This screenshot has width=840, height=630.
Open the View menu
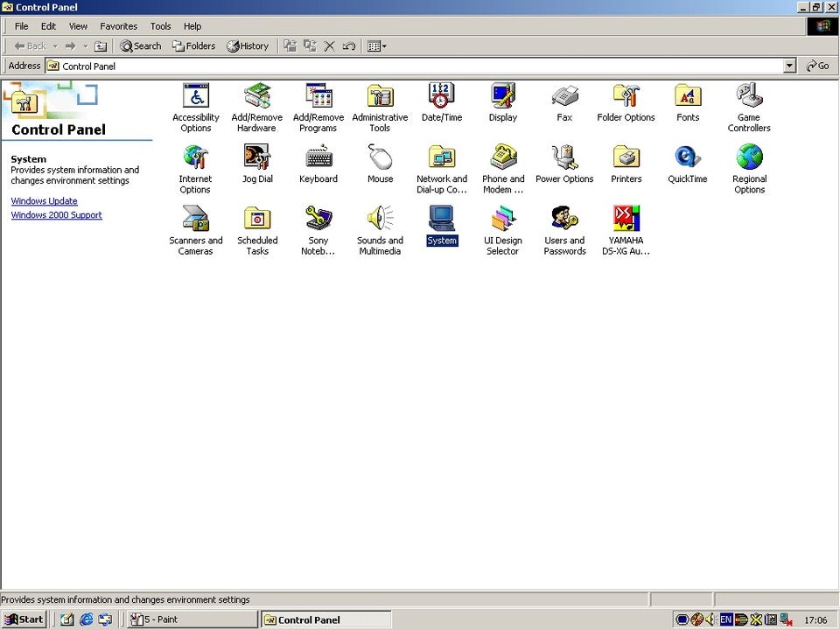(x=78, y=26)
